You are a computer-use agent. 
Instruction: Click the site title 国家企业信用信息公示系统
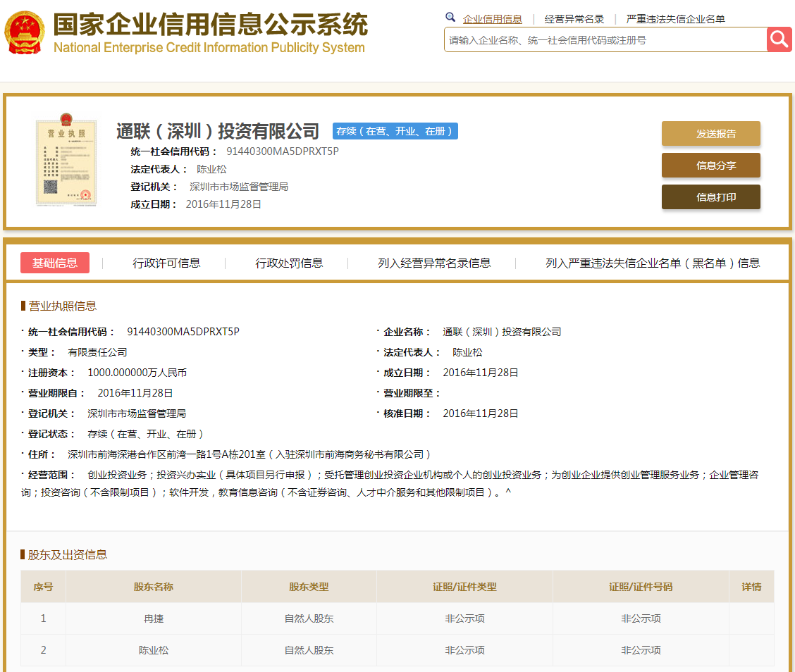click(x=210, y=25)
